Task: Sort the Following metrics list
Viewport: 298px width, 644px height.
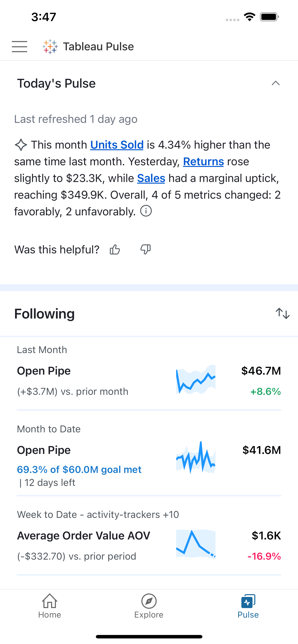Action: (x=282, y=313)
